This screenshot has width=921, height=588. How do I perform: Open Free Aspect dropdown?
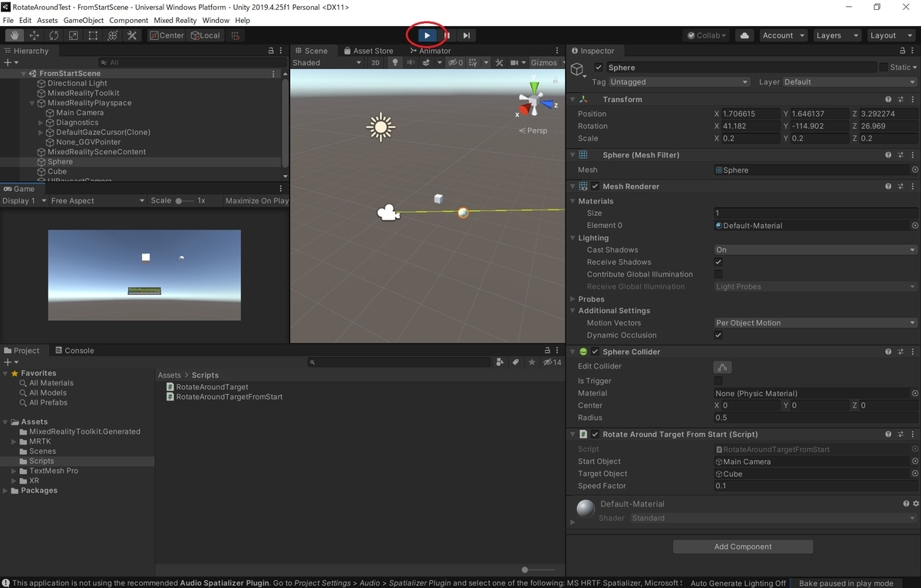click(x=97, y=200)
